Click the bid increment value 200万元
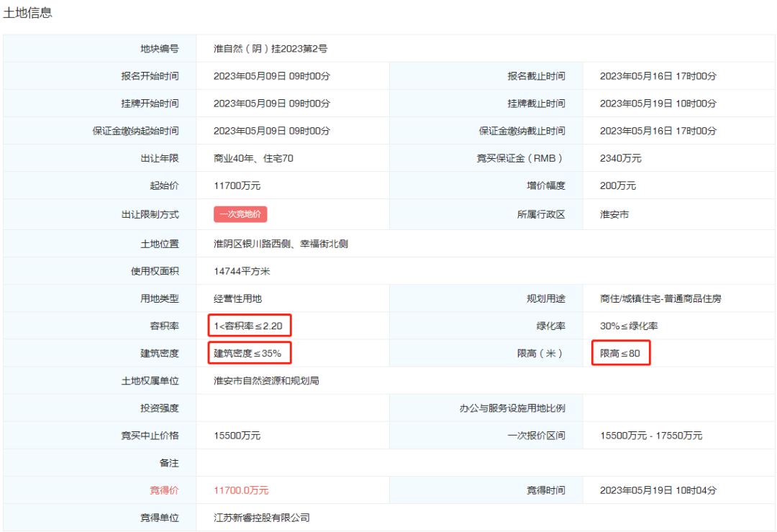The image size is (777, 532). pyautogui.click(x=618, y=185)
